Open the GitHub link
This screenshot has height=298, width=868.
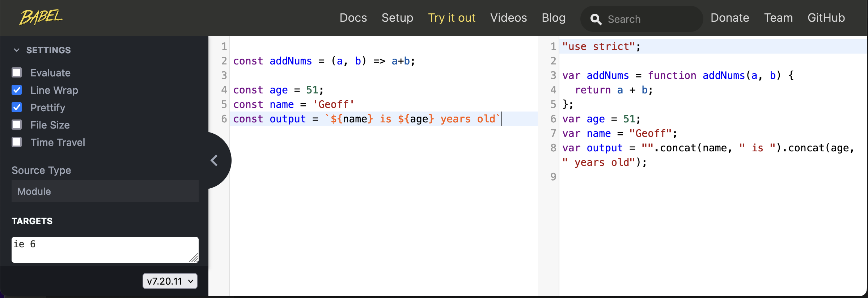coord(826,18)
